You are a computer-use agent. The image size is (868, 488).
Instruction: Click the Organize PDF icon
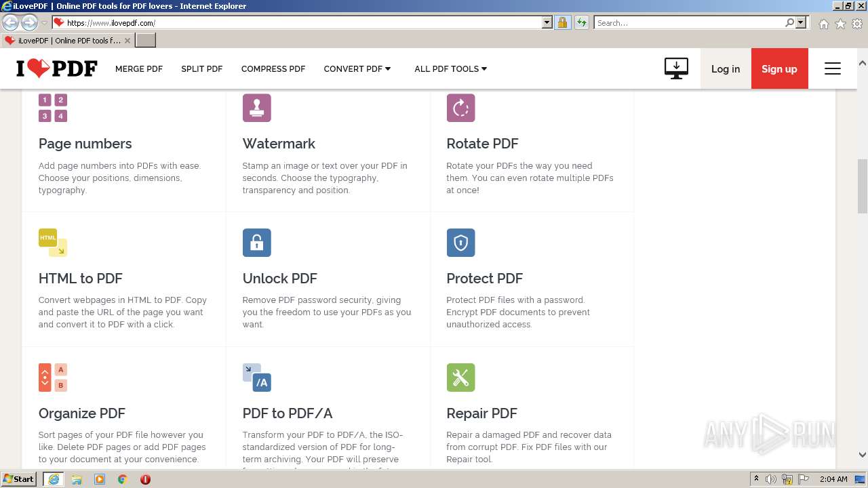pos(53,378)
